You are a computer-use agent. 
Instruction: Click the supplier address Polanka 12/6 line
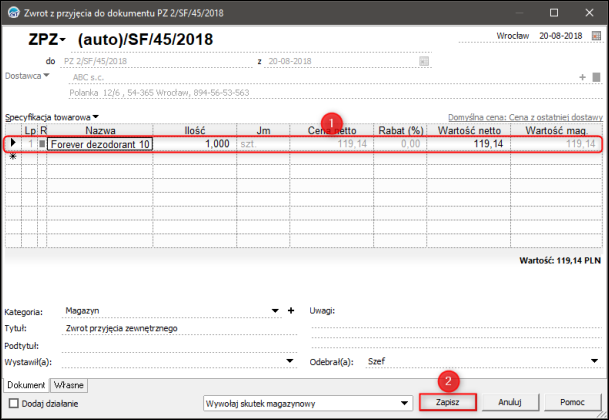click(x=159, y=93)
